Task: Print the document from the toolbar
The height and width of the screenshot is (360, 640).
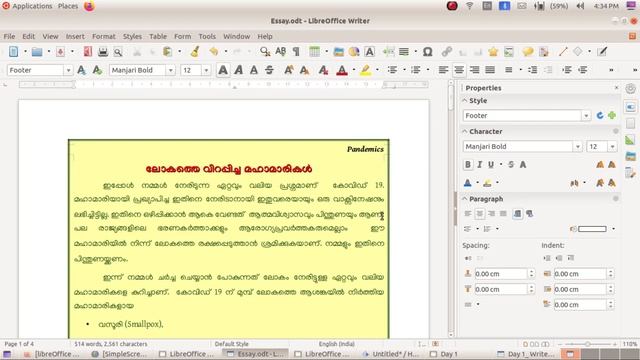Action: (x=103, y=51)
